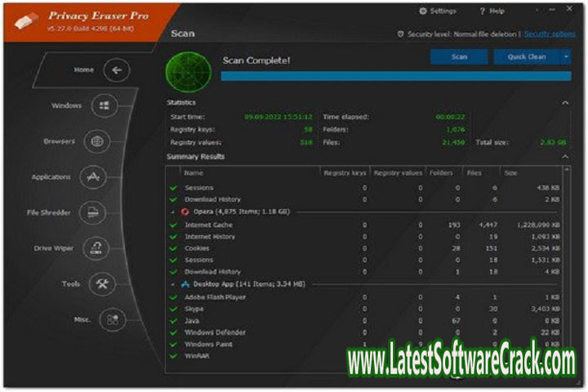Open the Tools wrench icon
The image size is (588, 392).
[x=103, y=283]
